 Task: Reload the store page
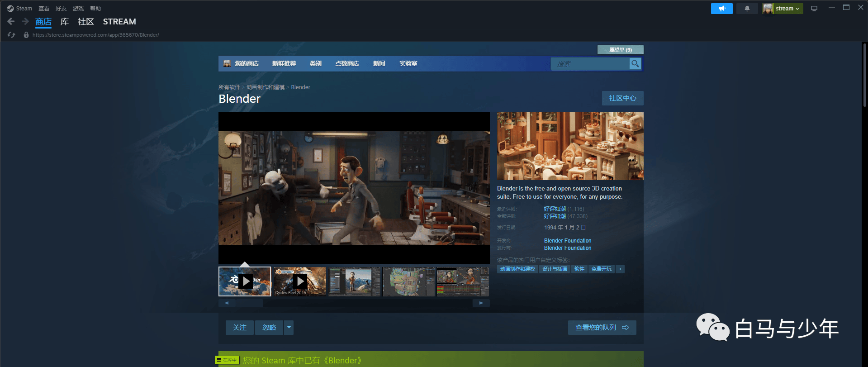(x=11, y=35)
